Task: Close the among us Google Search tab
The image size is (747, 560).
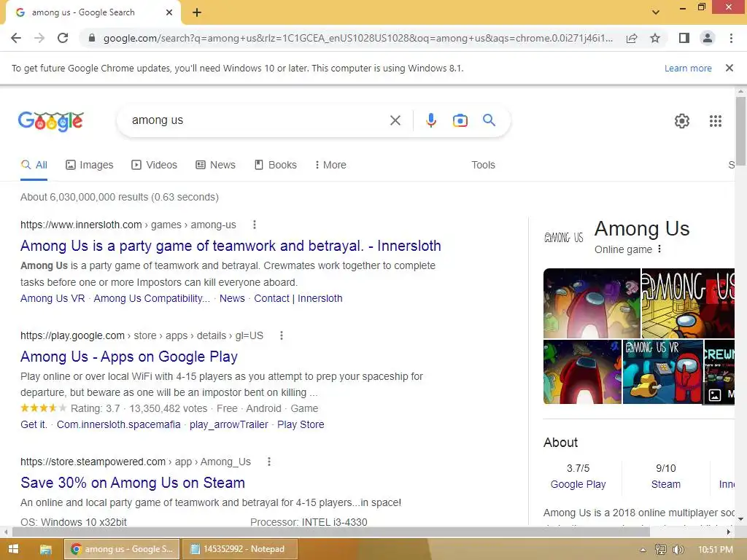Action: (x=169, y=12)
